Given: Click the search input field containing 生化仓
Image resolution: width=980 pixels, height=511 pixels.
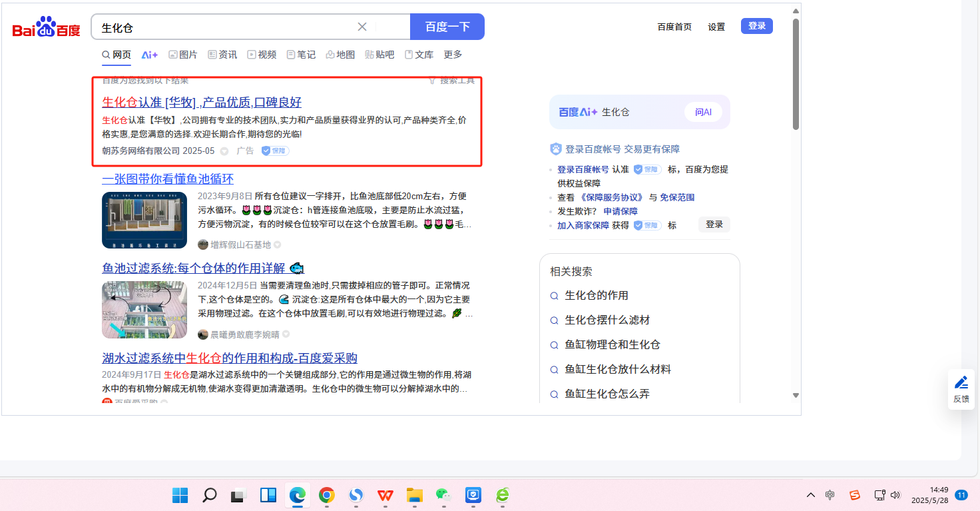Looking at the screenshot, I should 226,27.
